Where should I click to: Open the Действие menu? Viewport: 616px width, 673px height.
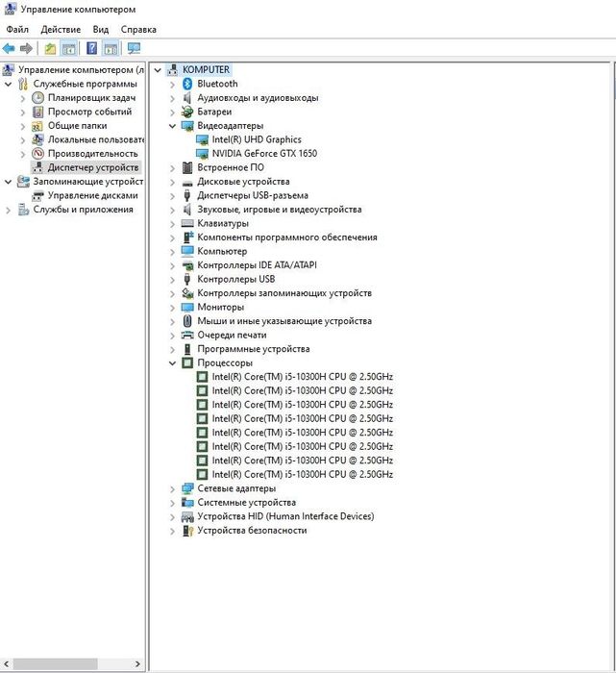[61, 30]
